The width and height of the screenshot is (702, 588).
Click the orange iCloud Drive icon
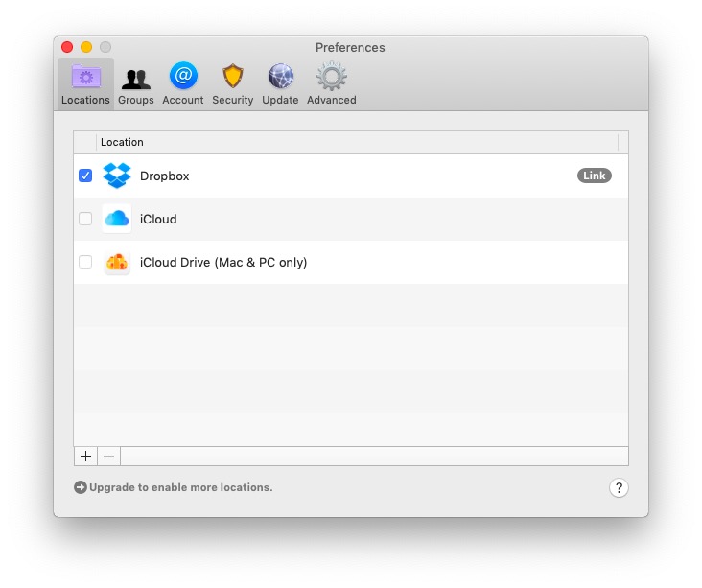117,262
